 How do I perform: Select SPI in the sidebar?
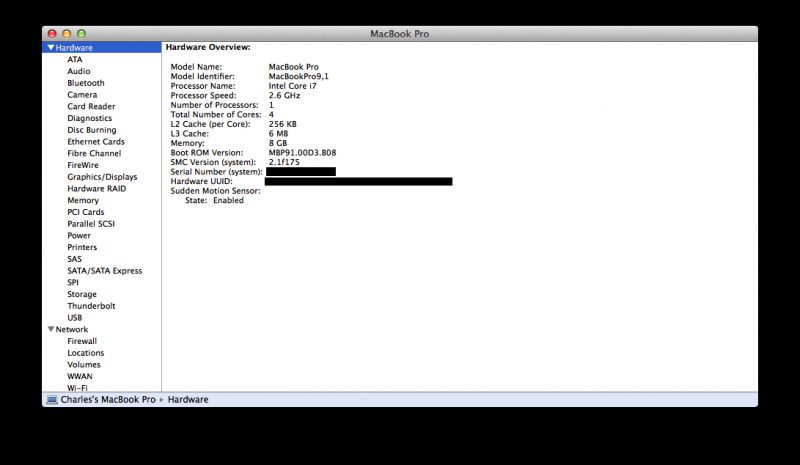tap(73, 282)
